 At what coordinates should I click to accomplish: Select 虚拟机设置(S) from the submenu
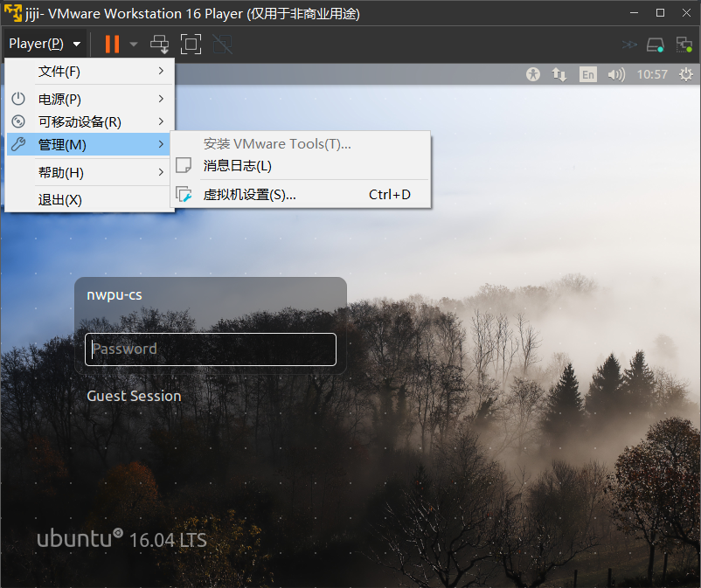tap(250, 195)
